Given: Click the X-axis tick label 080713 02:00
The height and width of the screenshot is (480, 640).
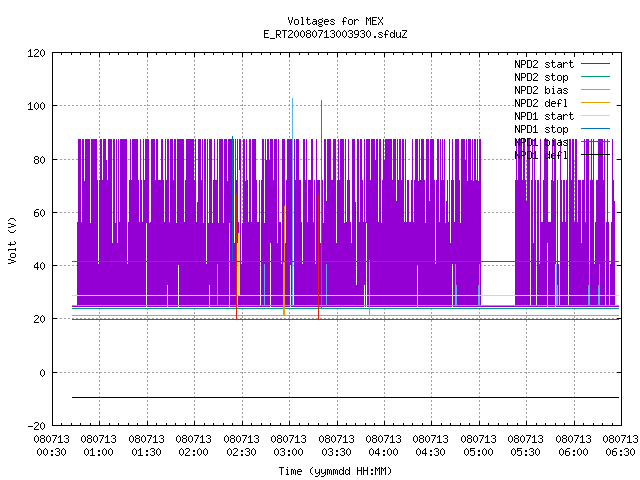Looking at the screenshot, I should coord(193,446).
